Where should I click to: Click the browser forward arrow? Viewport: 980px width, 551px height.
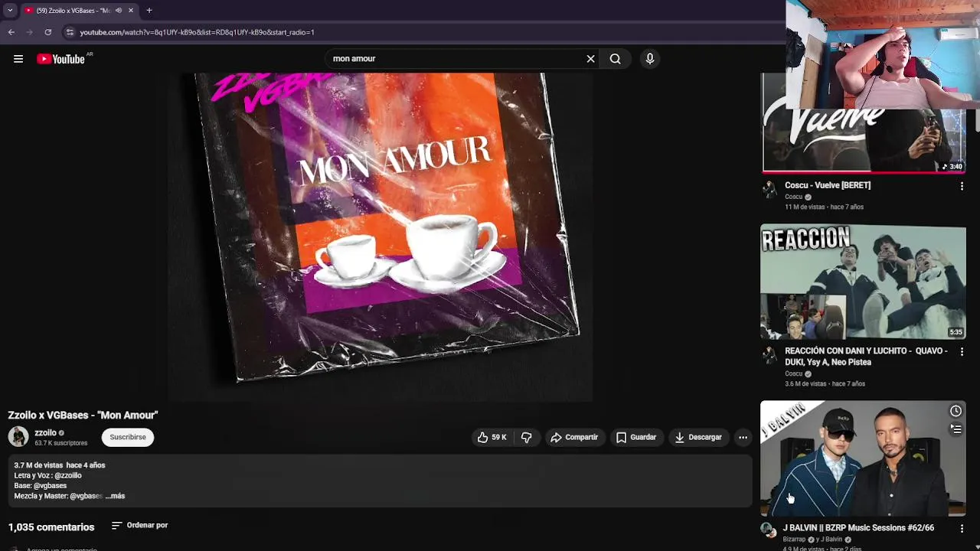pyautogui.click(x=30, y=32)
